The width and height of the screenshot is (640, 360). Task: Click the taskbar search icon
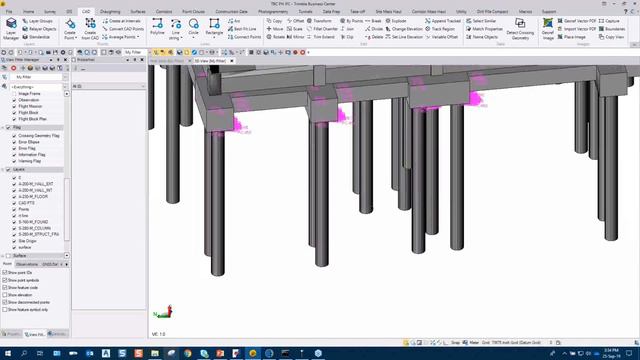click(x=24, y=353)
